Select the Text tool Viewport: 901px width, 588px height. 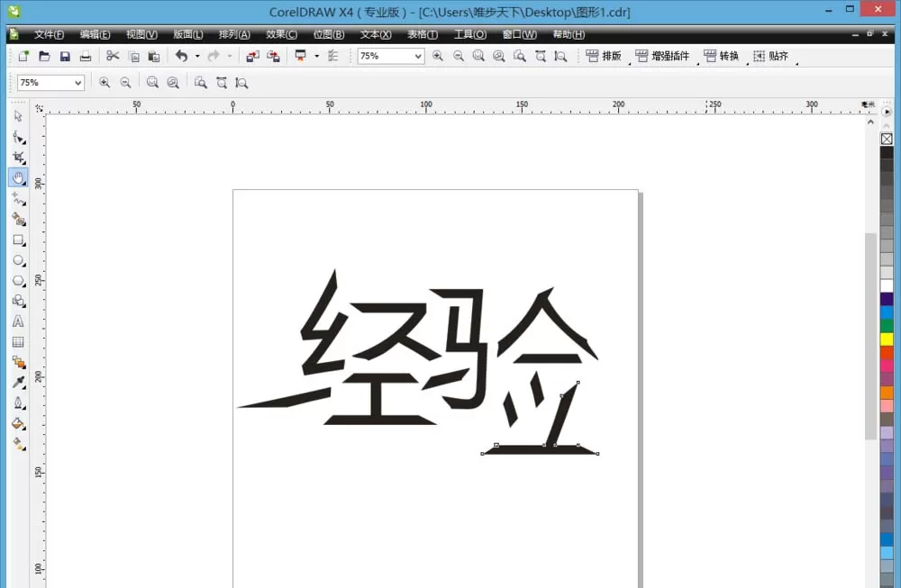pos(18,321)
